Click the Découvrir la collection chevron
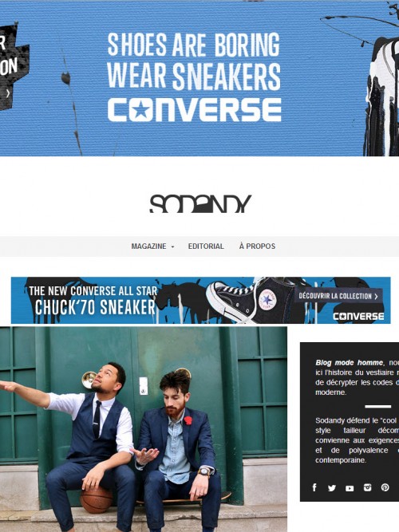399x532 pixels. tap(376, 297)
